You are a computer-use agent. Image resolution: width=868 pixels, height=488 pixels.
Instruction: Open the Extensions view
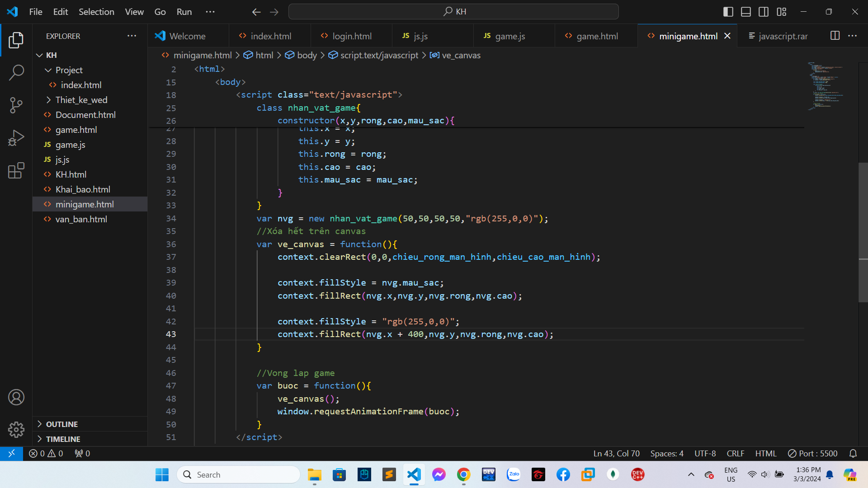point(16,170)
